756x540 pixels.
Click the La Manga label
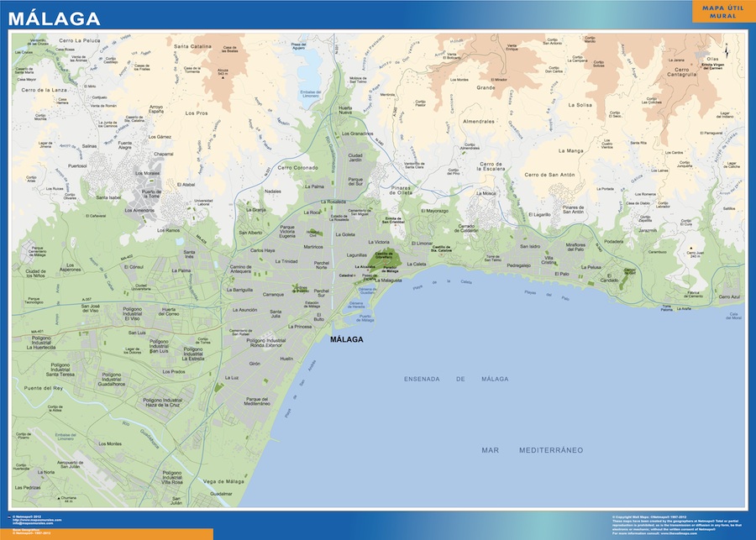[571, 151]
